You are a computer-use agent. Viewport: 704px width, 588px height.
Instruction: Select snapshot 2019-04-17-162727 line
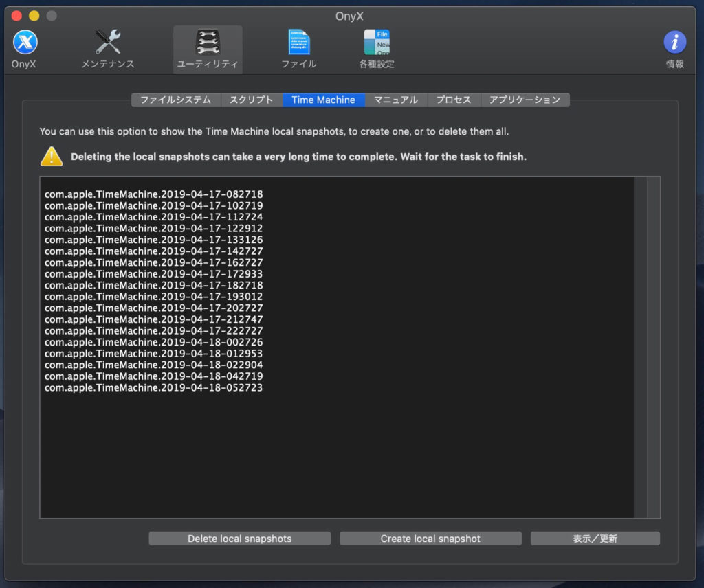pyautogui.click(x=153, y=262)
